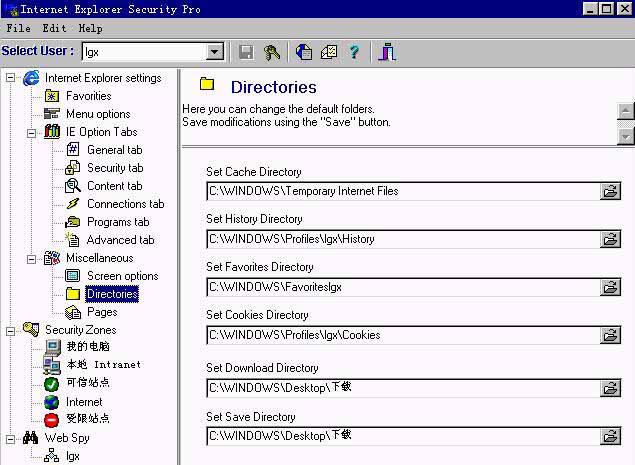This screenshot has width=635, height=465.
Task: Collapse the IE Option Tabs tree node
Action: (x=32, y=132)
